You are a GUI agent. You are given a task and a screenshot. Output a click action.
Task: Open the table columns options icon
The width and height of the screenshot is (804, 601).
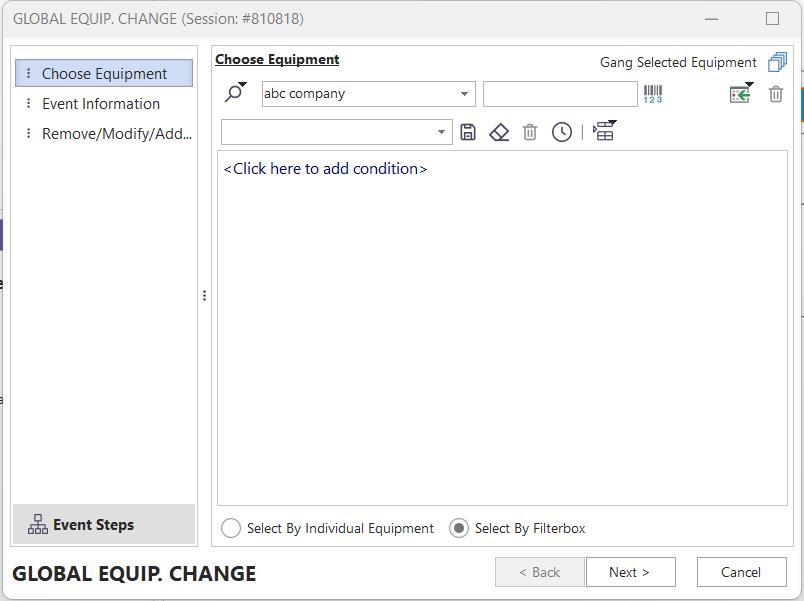coord(604,132)
